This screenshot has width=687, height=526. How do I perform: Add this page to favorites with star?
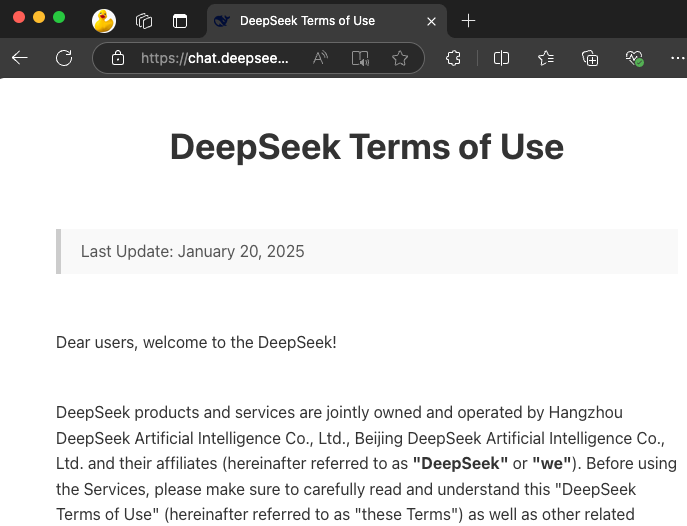point(400,58)
